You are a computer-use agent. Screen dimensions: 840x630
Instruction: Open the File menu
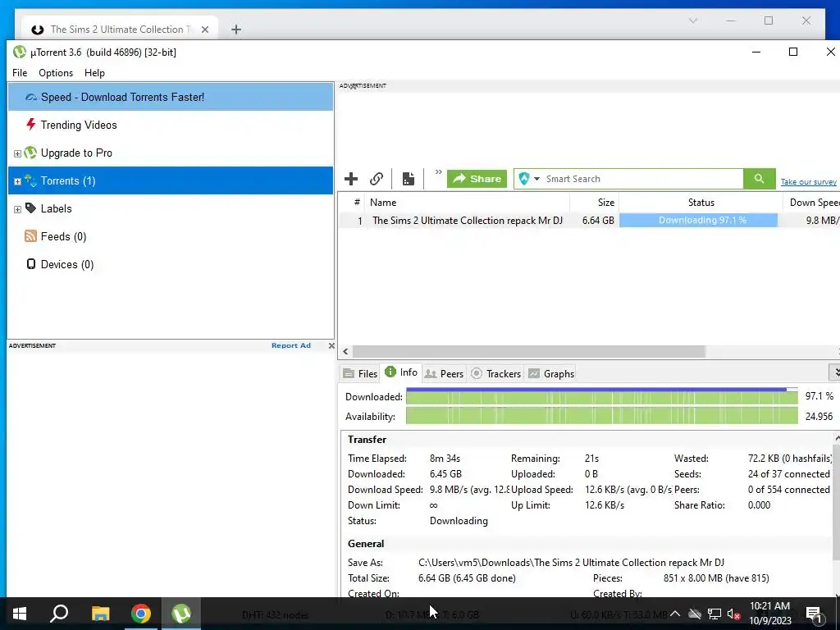pos(20,73)
